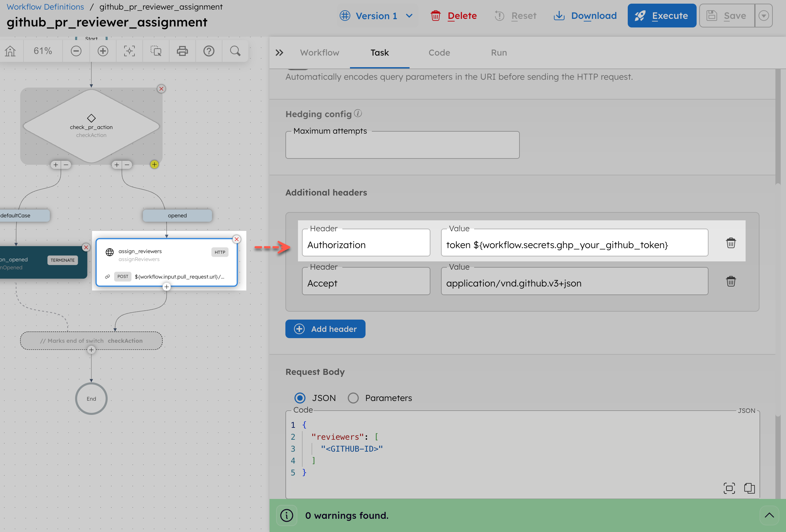
Task: Open the Workflow Definitions breadcrumb link
Action: click(45, 7)
